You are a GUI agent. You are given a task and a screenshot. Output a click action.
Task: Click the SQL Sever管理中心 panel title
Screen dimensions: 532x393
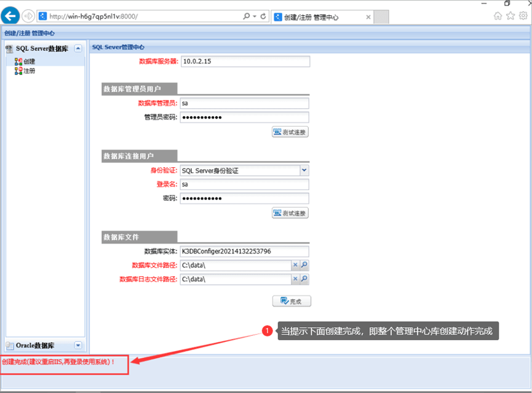(118, 47)
